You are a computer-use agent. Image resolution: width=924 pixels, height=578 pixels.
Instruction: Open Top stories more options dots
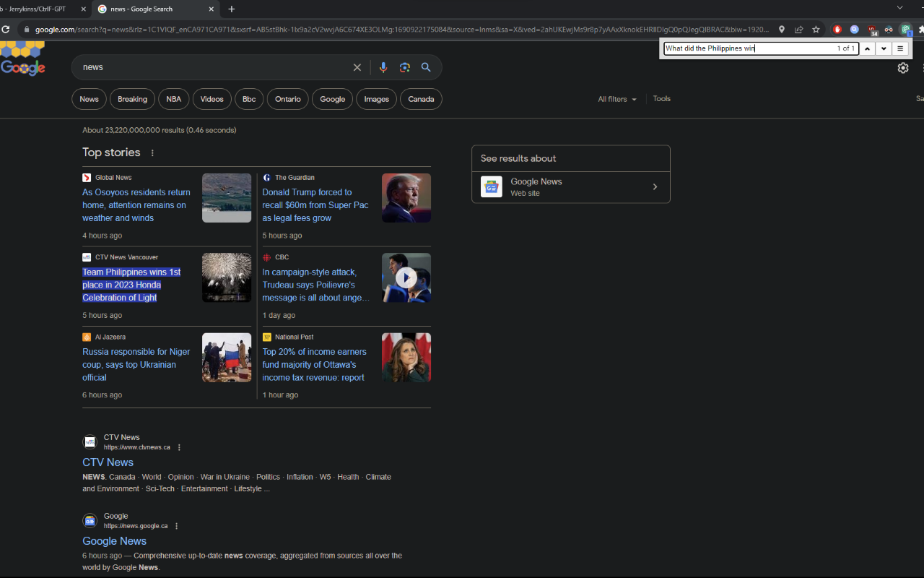point(152,152)
